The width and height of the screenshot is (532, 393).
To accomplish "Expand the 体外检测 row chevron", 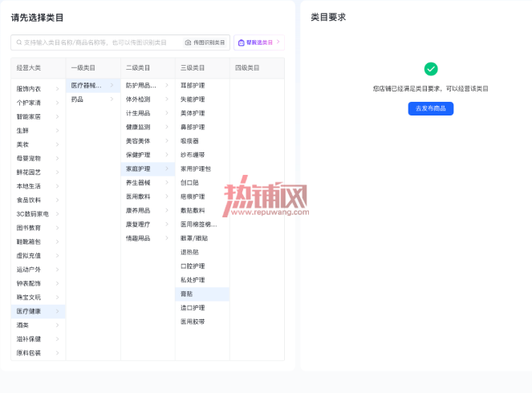I will [x=167, y=99].
